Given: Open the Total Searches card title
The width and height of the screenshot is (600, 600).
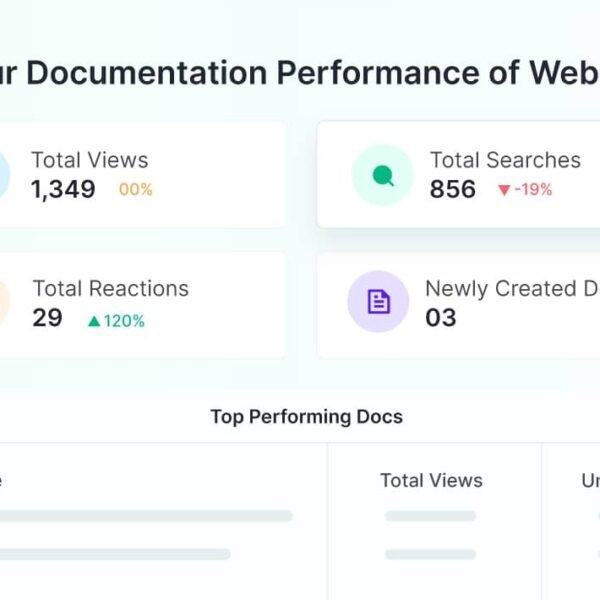Looking at the screenshot, I should [505, 160].
